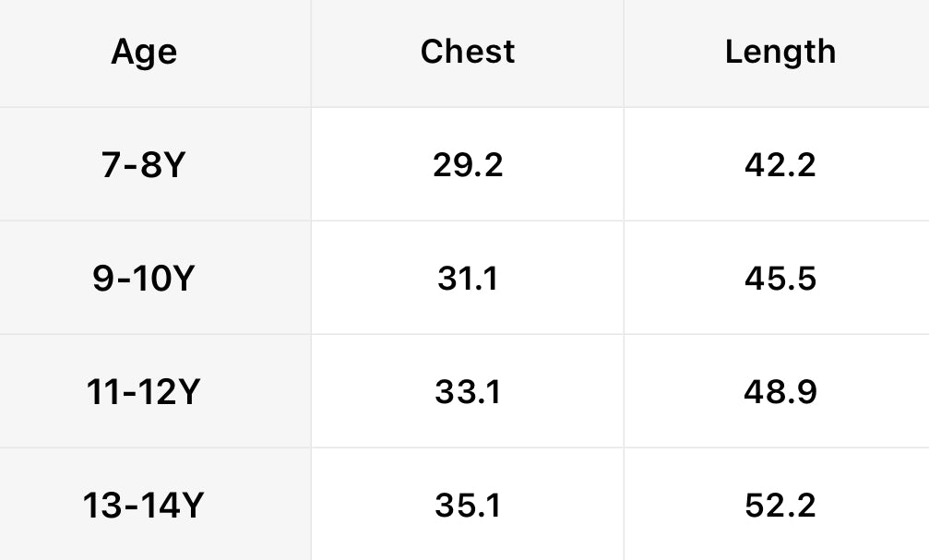Click the 9-10Y age row label
The height and width of the screenshot is (560, 929).
[x=144, y=279]
